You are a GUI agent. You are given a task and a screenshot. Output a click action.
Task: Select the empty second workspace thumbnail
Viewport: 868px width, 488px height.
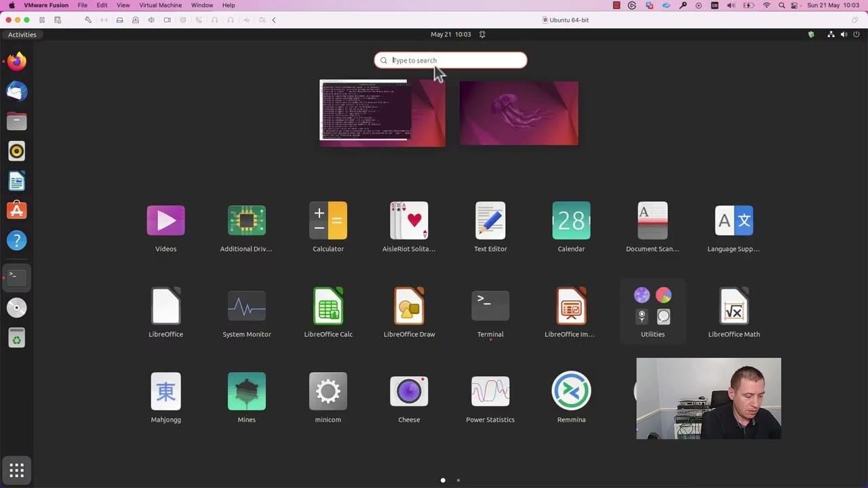[x=519, y=113]
